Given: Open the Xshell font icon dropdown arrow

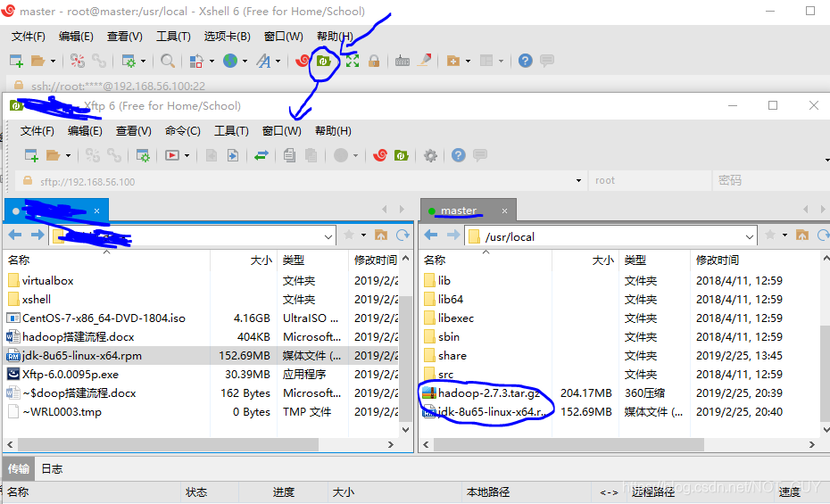Looking at the screenshot, I should pyautogui.click(x=278, y=62).
